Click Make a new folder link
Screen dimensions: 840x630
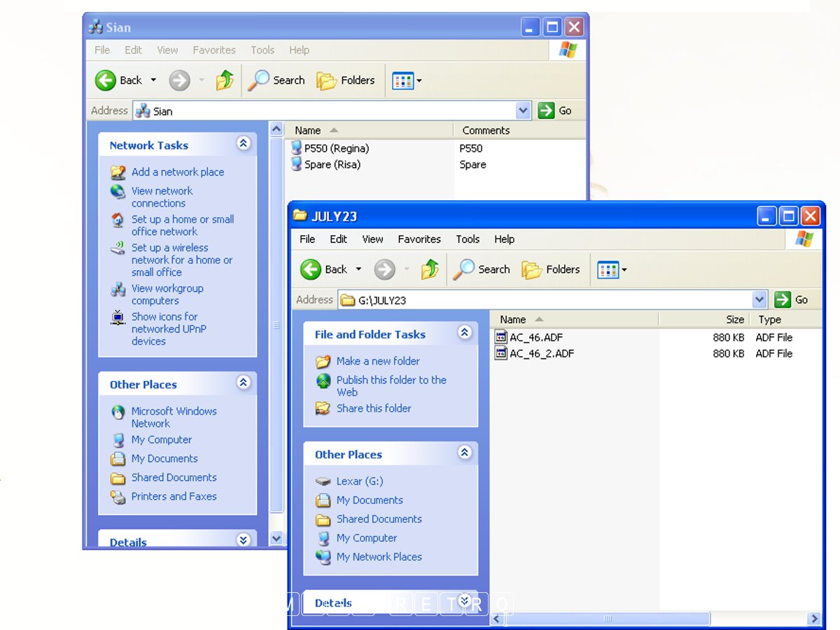click(x=377, y=361)
